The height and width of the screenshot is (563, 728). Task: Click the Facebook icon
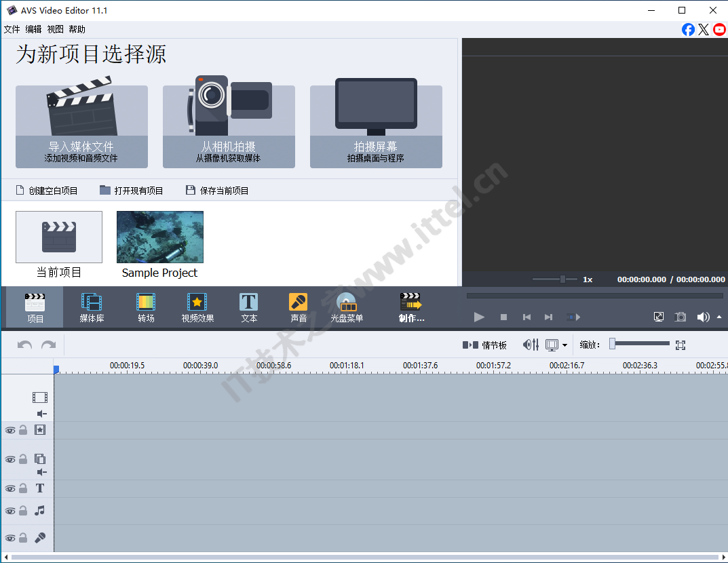pyautogui.click(x=688, y=30)
